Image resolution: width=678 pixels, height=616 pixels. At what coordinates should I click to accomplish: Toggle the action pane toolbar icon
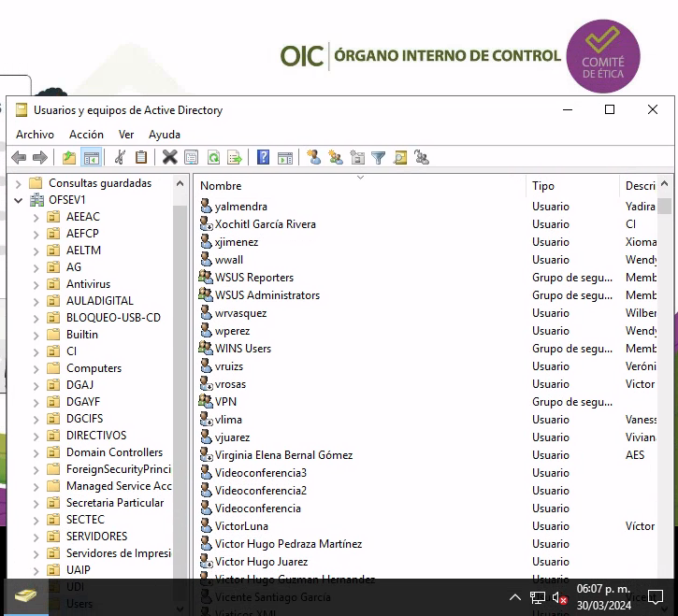click(285, 157)
